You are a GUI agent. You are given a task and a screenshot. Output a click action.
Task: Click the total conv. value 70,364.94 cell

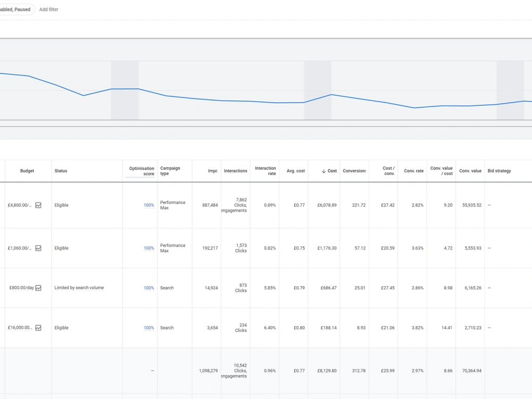(471, 371)
